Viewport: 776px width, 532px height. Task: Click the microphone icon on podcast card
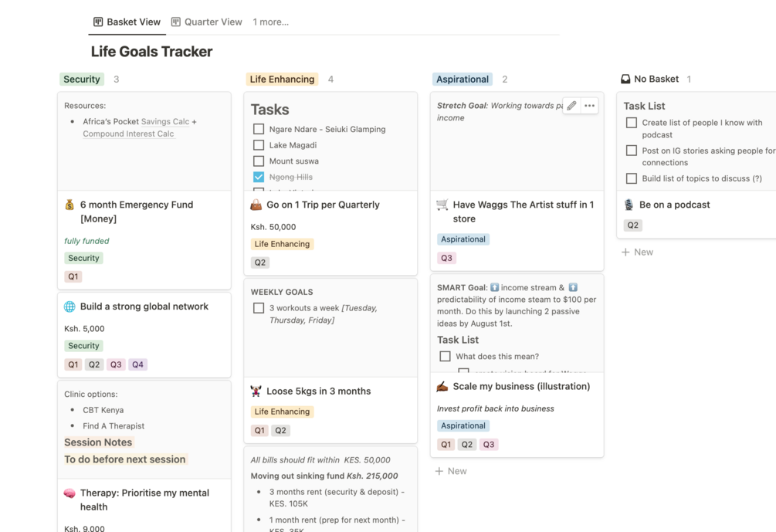[x=629, y=205]
